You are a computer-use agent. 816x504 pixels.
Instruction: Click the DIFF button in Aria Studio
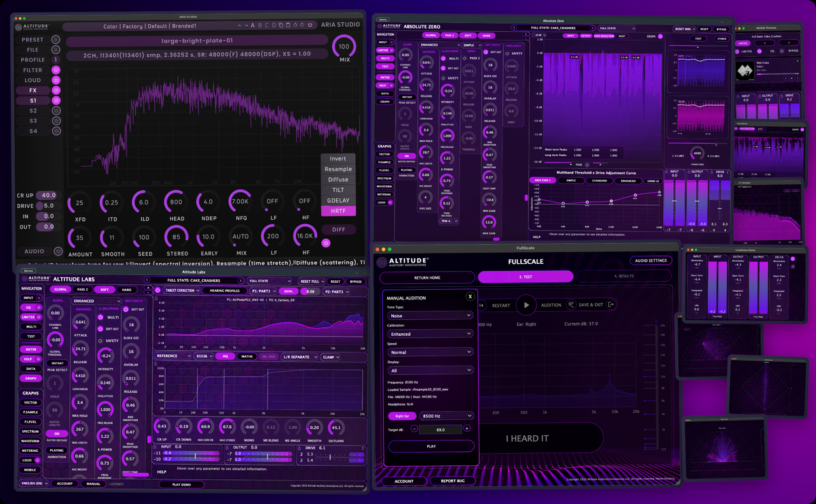click(339, 230)
